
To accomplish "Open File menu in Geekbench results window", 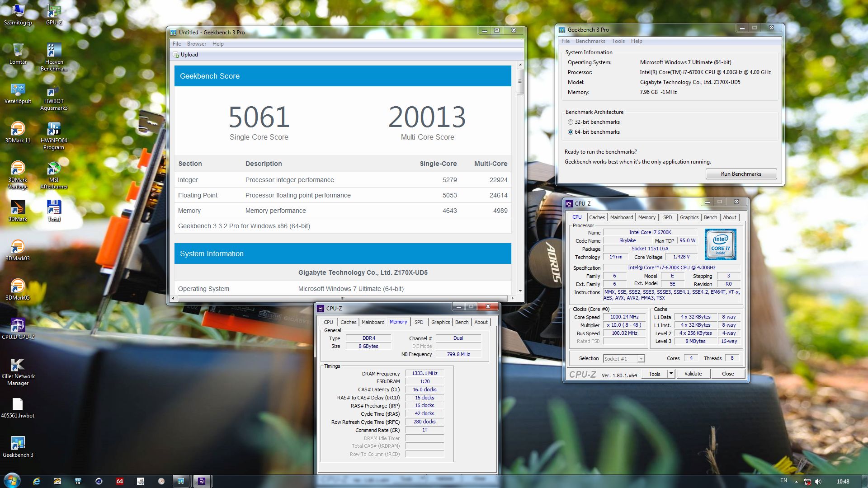I will click(x=177, y=44).
